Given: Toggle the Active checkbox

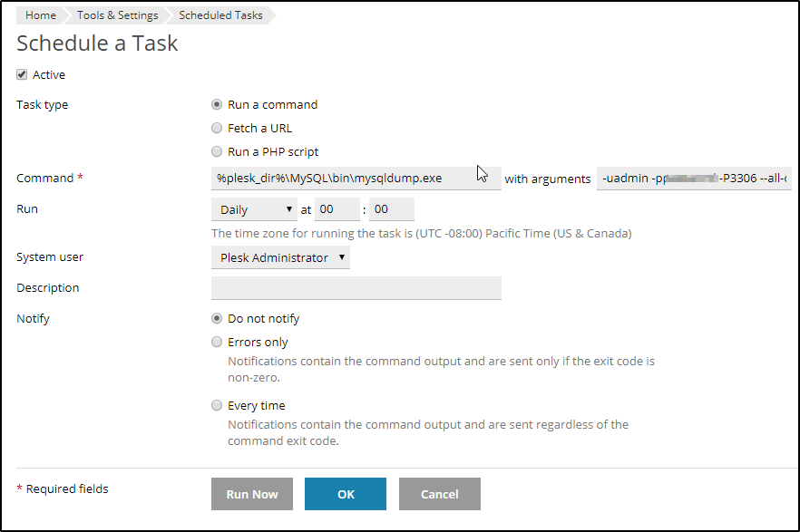Looking at the screenshot, I should point(22,75).
